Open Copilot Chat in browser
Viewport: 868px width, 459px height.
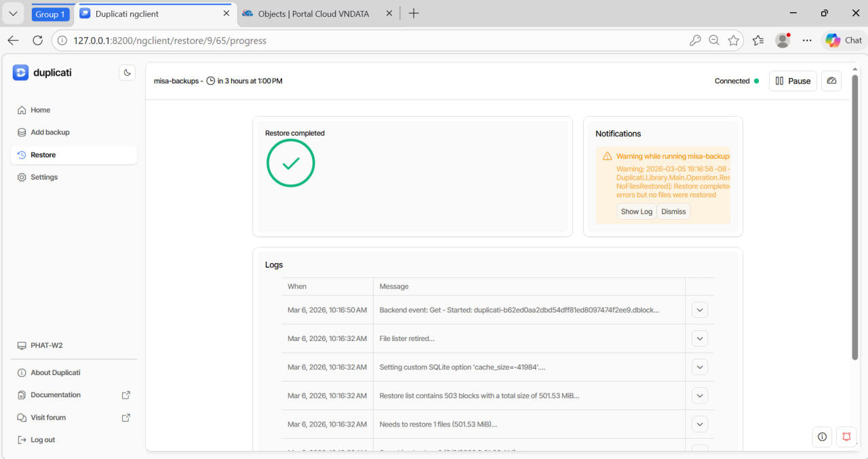click(844, 41)
